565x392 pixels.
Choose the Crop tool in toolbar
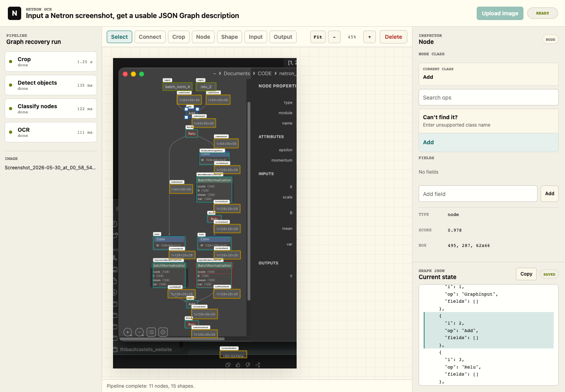click(x=179, y=37)
